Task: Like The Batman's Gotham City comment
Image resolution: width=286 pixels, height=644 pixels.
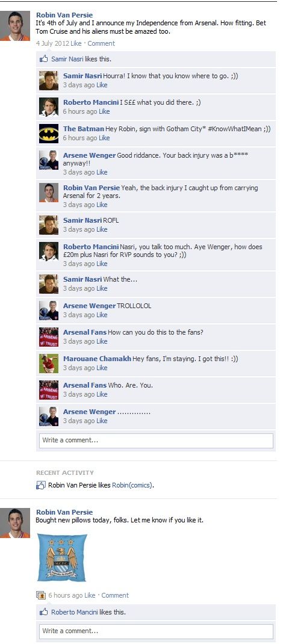Action: [x=104, y=138]
